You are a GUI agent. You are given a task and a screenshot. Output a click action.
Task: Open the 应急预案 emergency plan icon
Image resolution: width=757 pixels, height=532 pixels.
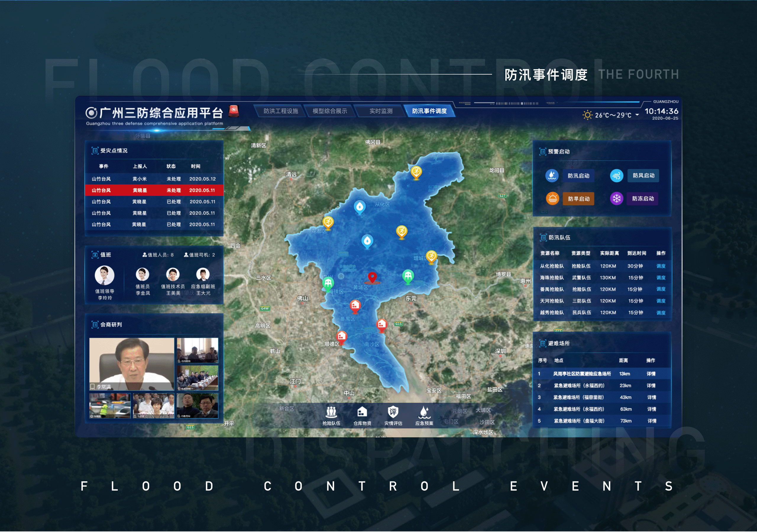424,412
